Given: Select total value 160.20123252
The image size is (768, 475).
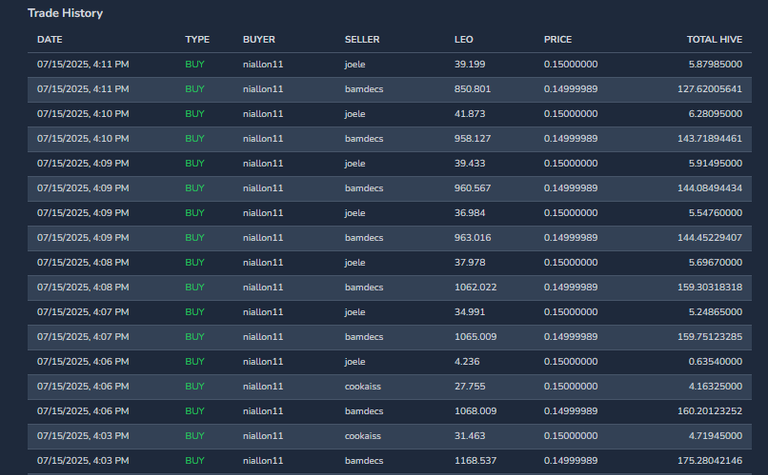Looking at the screenshot, I should click(710, 411).
